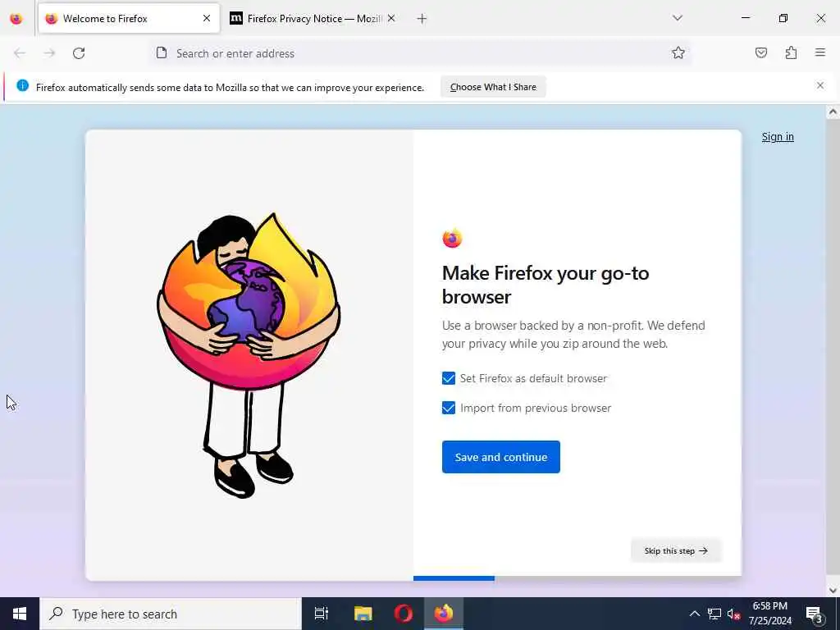
Task: Open the taskbar clock and date
Action: tap(769, 614)
